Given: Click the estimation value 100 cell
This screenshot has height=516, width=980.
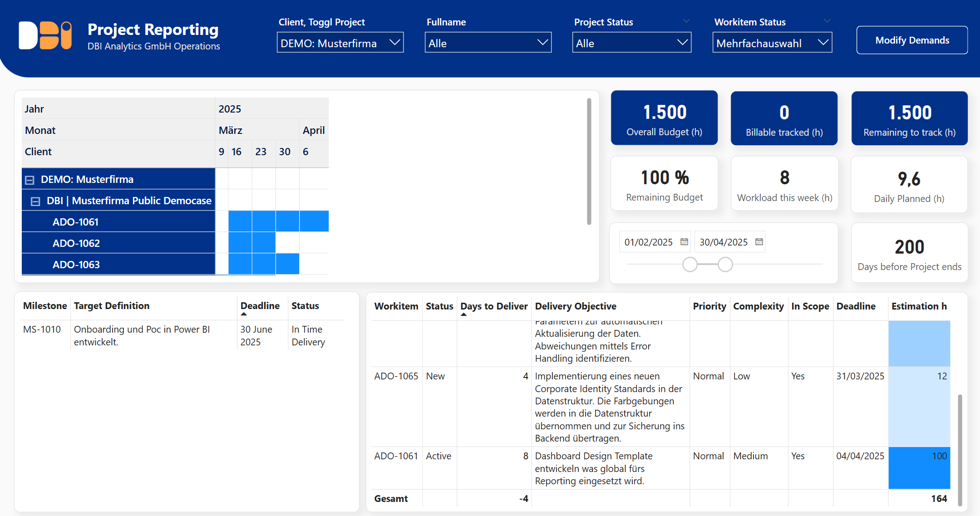Looking at the screenshot, I should [x=919, y=468].
